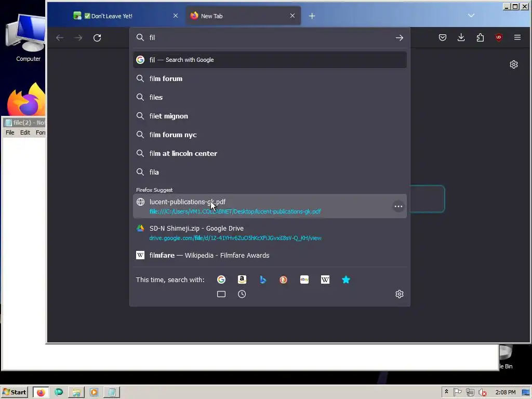Click the Go arrow in the address bar
Viewport: 532px width, 399px height.
pos(400,37)
